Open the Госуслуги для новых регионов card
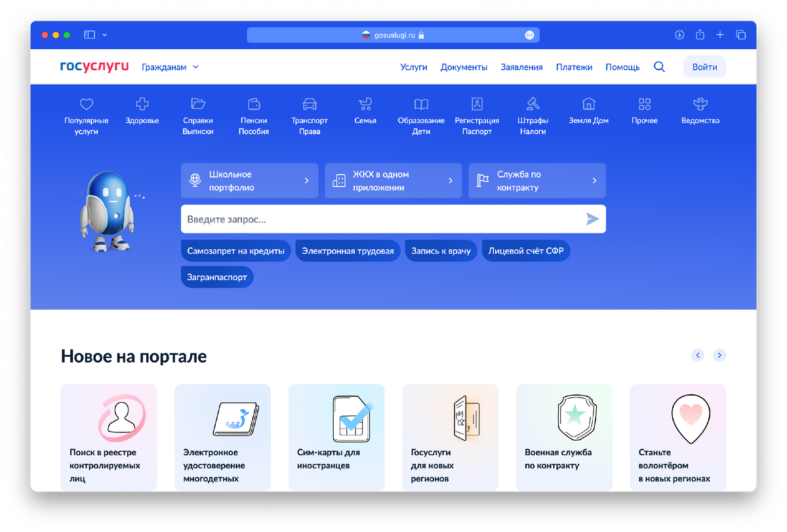 (x=451, y=437)
